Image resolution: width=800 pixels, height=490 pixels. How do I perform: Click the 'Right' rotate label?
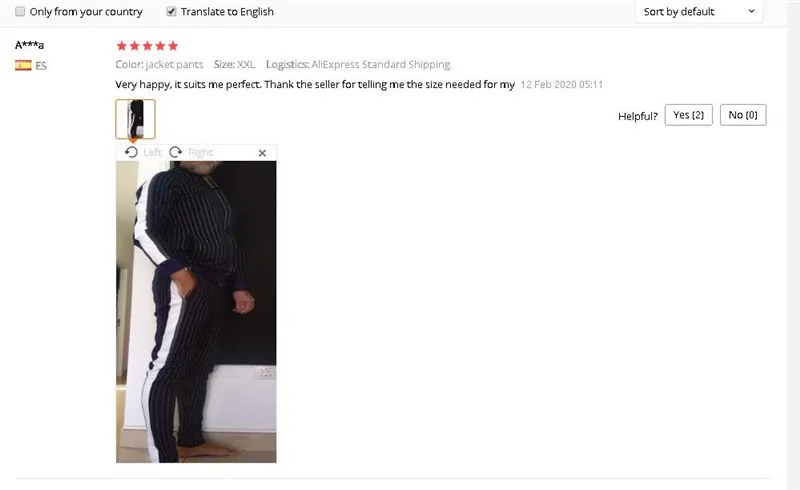(x=200, y=152)
